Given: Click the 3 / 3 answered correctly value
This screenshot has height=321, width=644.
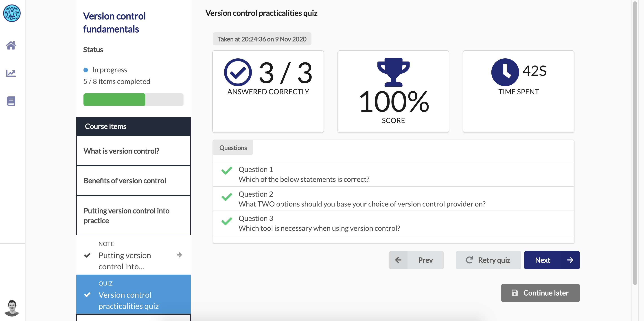Looking at the screenshot, I should [x=285, y=73].
